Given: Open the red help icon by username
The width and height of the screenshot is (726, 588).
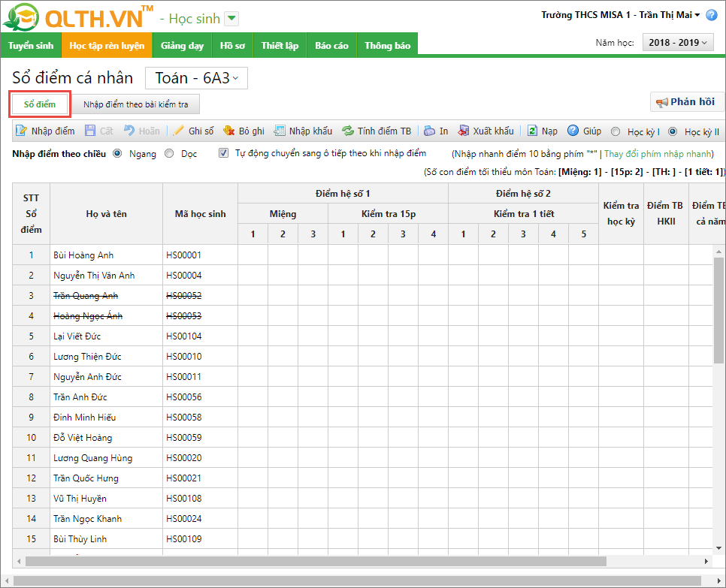Looking at the screenshot, I should (x=712, y=15).
